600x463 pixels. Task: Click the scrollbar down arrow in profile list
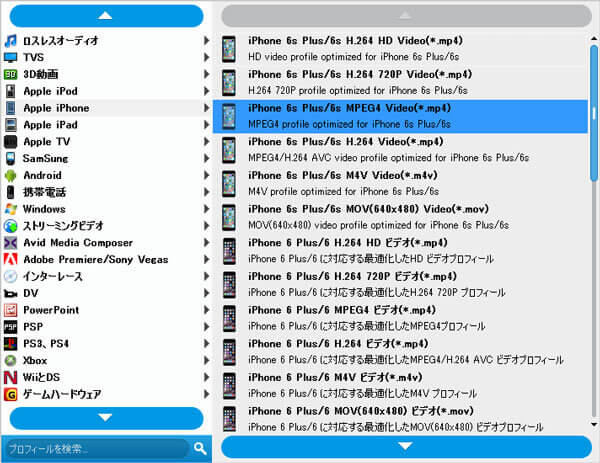594,424
